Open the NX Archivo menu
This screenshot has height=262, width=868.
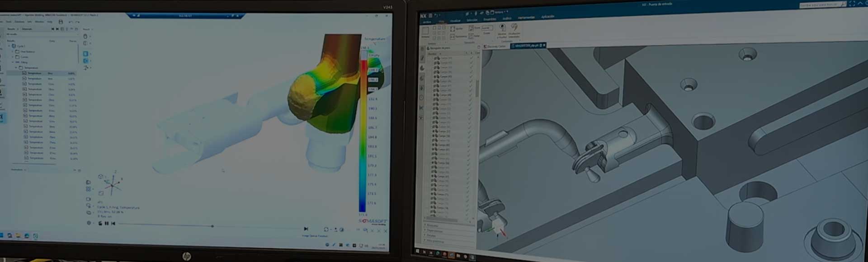click(427, 22)
